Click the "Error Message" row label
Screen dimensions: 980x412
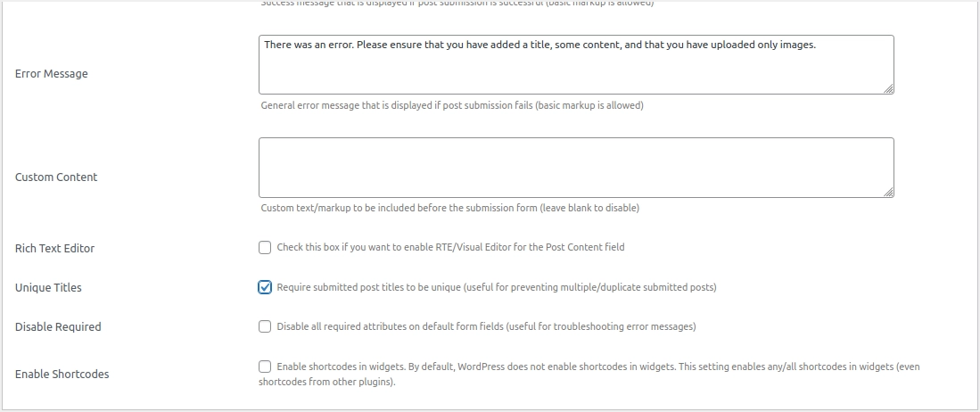tap(52, 74)
